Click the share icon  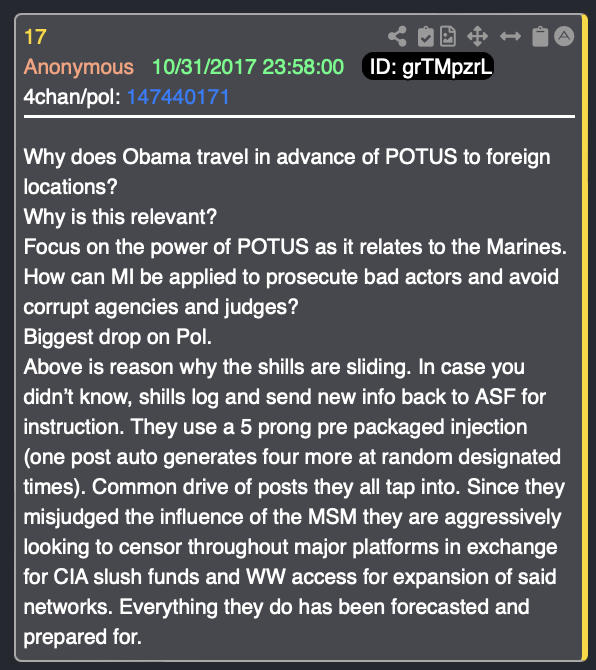click(x=397, y=36)
